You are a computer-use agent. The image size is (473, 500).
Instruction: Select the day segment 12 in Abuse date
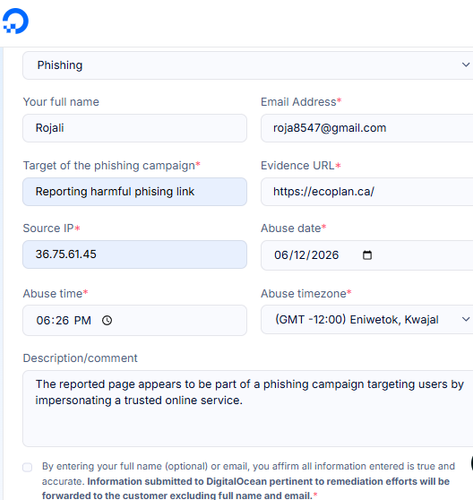[x=300, y=255]
